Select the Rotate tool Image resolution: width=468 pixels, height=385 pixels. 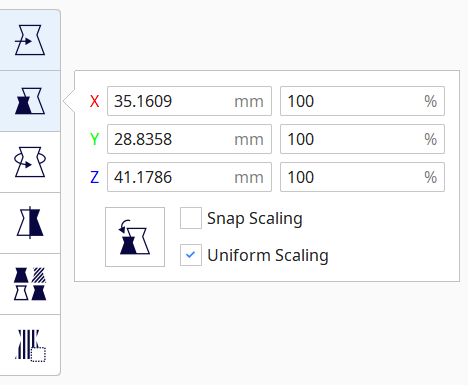(30, 162)
